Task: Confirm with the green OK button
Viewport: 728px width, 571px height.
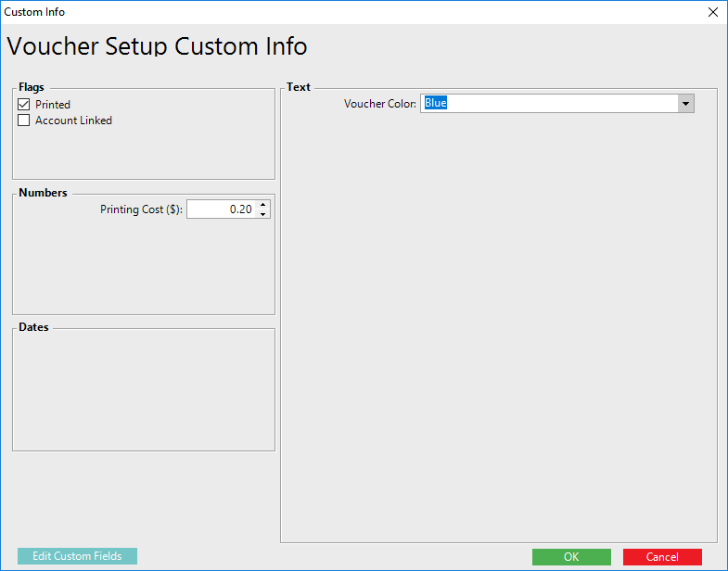Action: pos(571,557)
